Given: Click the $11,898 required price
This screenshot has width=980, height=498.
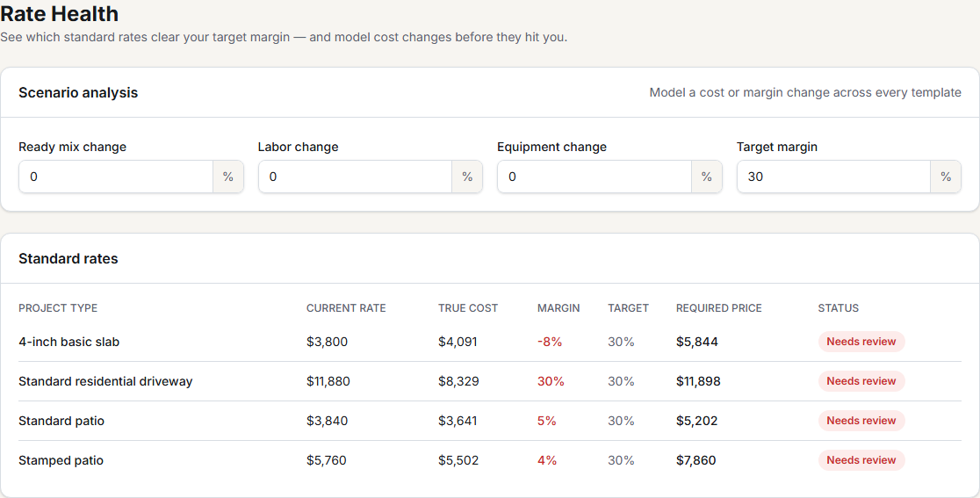Looking at the screenshot, I should [x=698, y=381].
